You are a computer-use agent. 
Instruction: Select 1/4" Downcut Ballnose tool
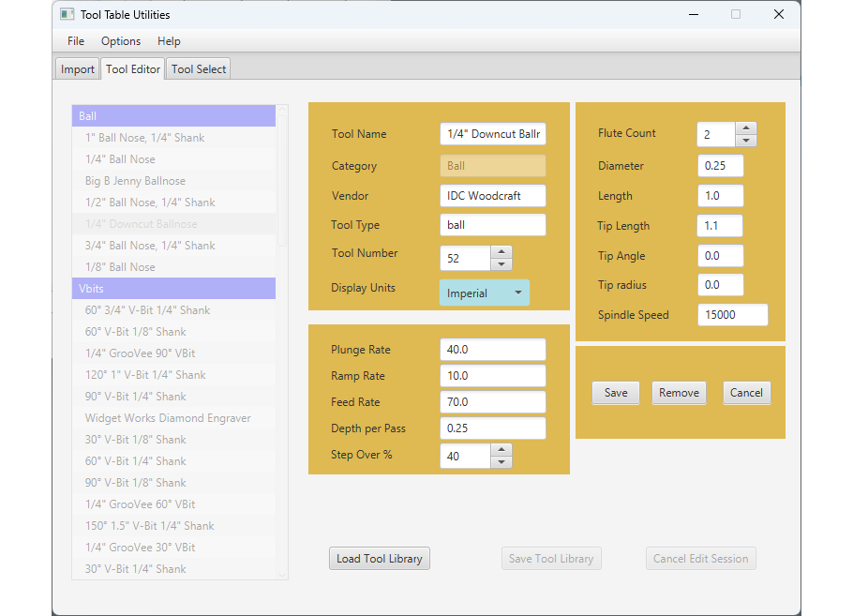point(173,224)
